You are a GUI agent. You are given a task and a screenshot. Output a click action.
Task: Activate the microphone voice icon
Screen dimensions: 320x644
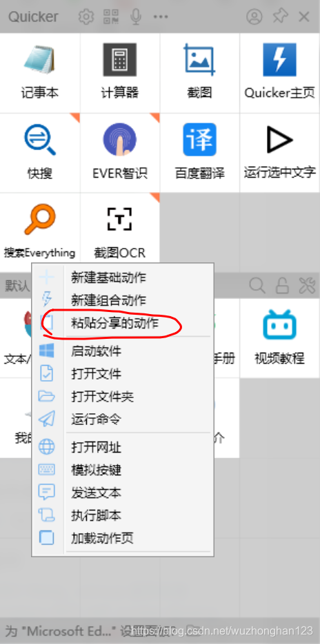point(136,17)
